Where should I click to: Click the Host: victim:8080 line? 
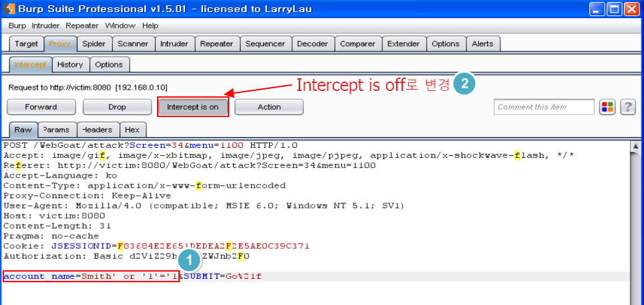(x=54, y=216)
